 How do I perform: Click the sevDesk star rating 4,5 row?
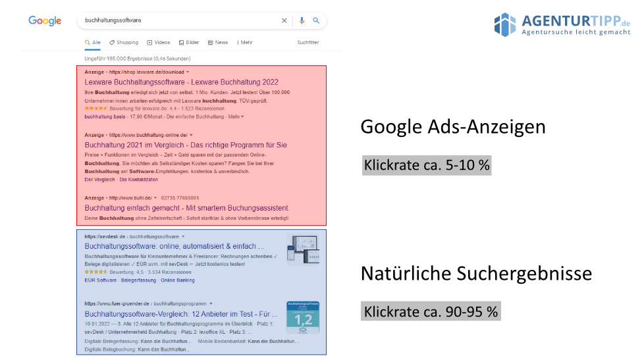click(138, 272)
